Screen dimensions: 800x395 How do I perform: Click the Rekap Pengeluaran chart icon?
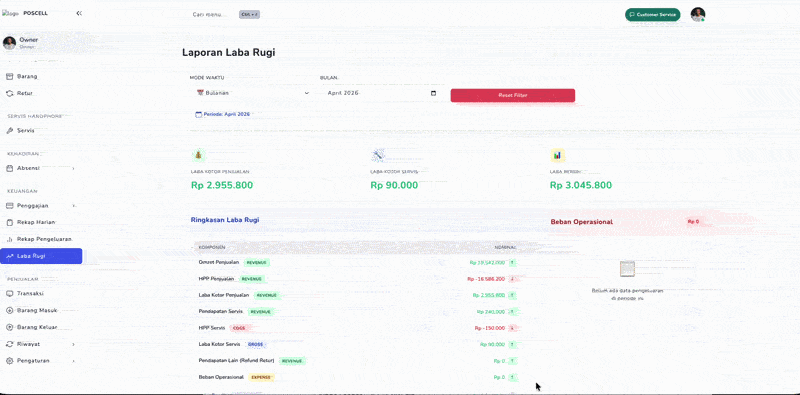point(9,239)
